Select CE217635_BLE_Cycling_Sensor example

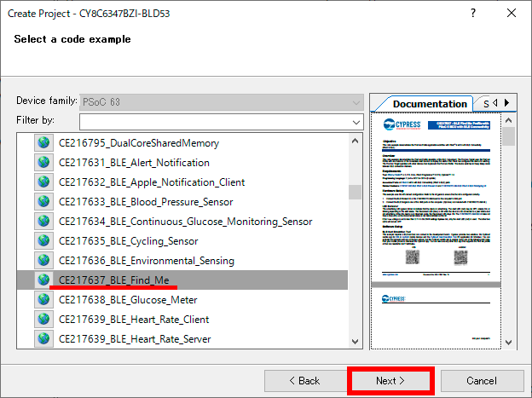click(128, 241)
